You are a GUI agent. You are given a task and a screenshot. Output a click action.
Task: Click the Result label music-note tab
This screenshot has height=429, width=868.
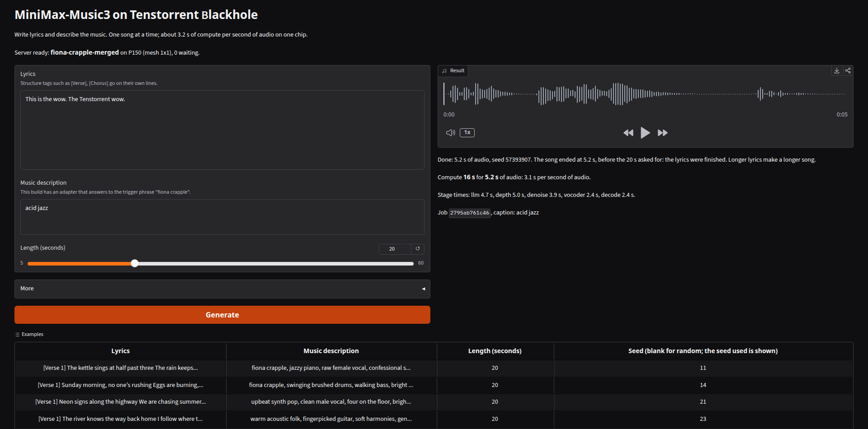(453, 71)
